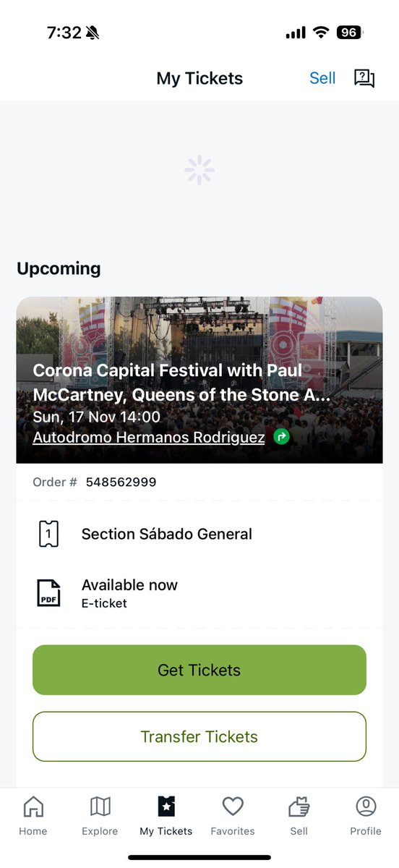Select the My Tickets bottom tab
This screenshot has height=868, width=399.
[x=166, y=817]
